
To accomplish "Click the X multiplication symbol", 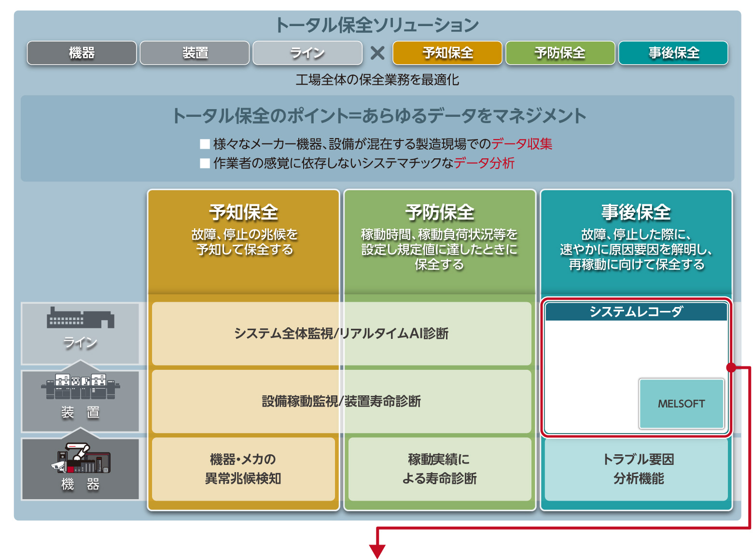I will (377, 53).
